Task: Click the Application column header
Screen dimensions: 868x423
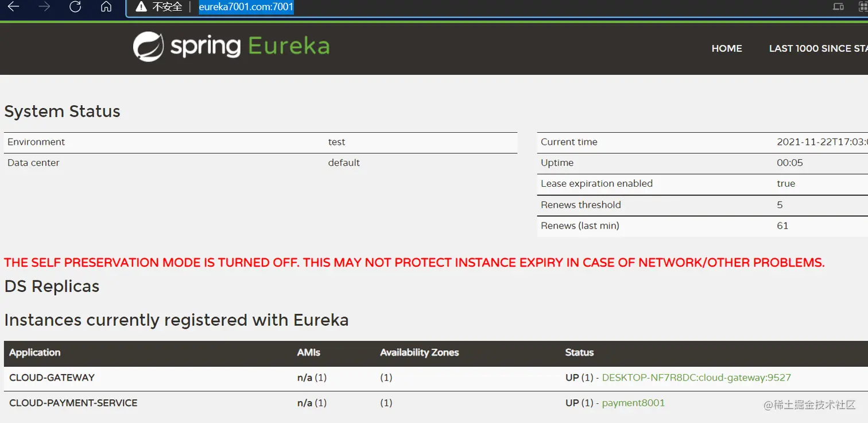Action: (35, 352)
